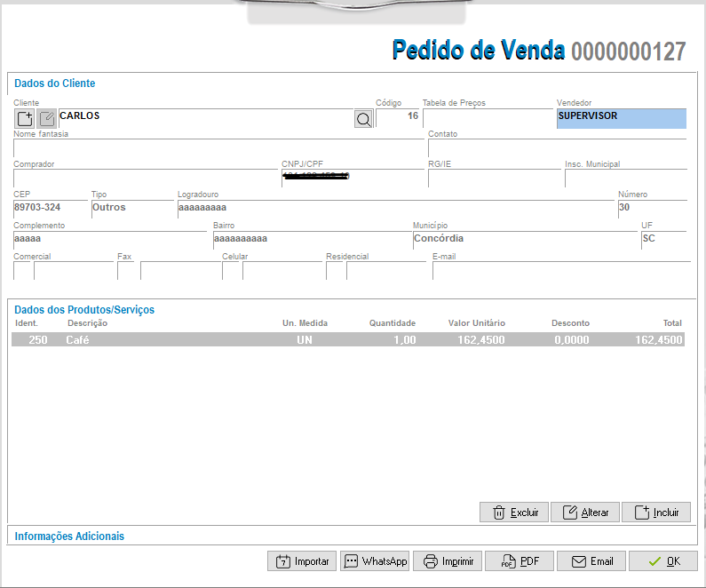Import data using the Importar button
Image resolution: width=706 pixels, height=588 pixels.
tap(301, 561)
